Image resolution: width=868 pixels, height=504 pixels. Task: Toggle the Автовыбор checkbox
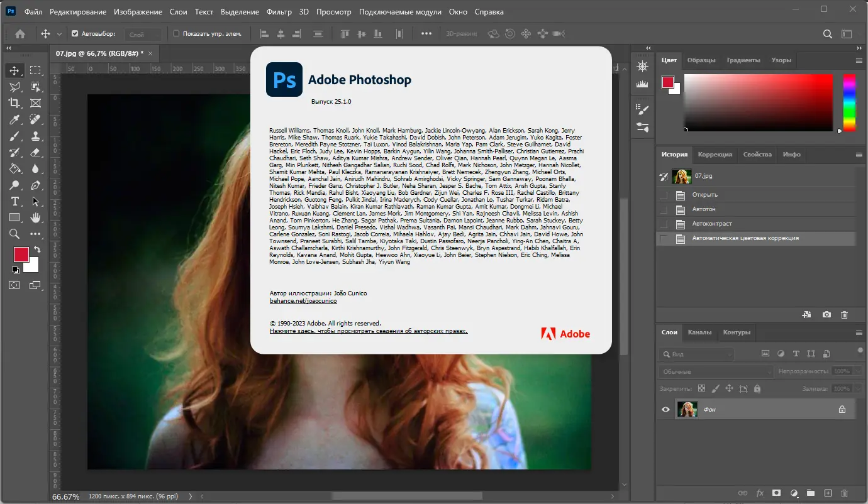(x=75, y=34)
